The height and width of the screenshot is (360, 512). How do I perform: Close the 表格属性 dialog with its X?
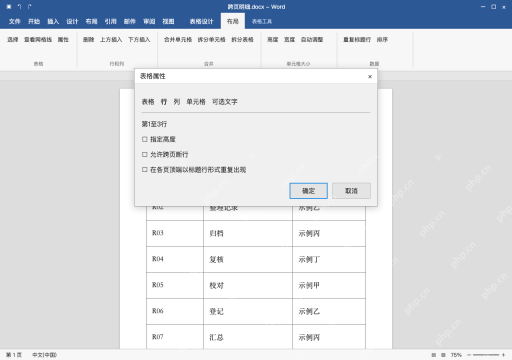(370, 77)
